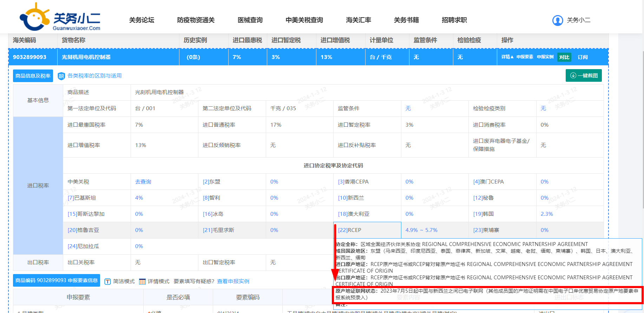Open the [18]澳大利亚 agreement link
Screen dimensions: 644x313
tap(354, 214)
